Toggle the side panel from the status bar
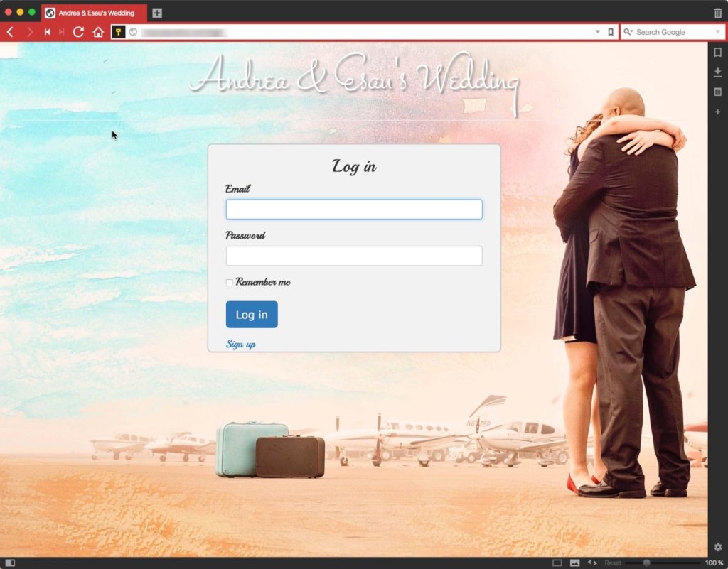 [10, 563]
